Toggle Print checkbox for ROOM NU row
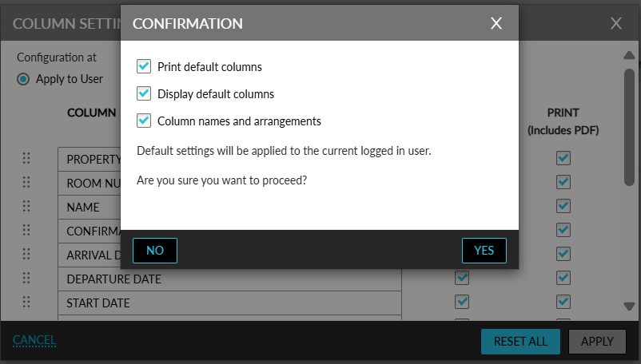 [563, 182]
